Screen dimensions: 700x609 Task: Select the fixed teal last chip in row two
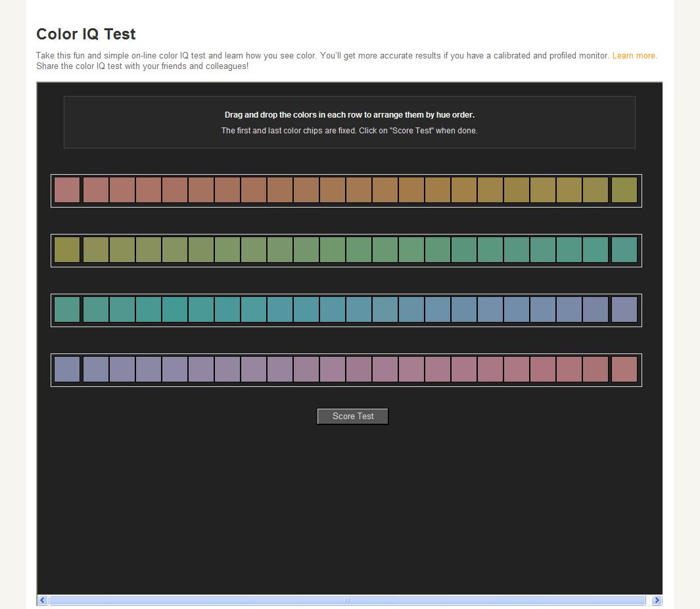[624, 250]
